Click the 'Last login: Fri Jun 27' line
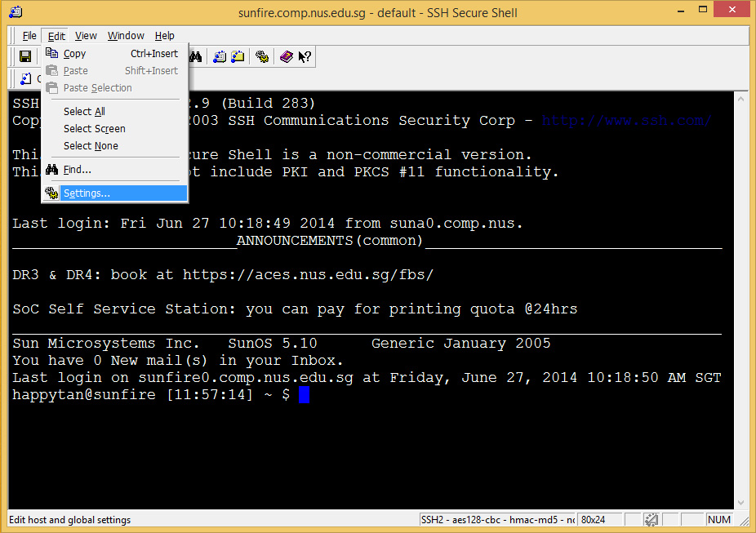Viewport: 756px width, 533px height. tap(268, 223)
